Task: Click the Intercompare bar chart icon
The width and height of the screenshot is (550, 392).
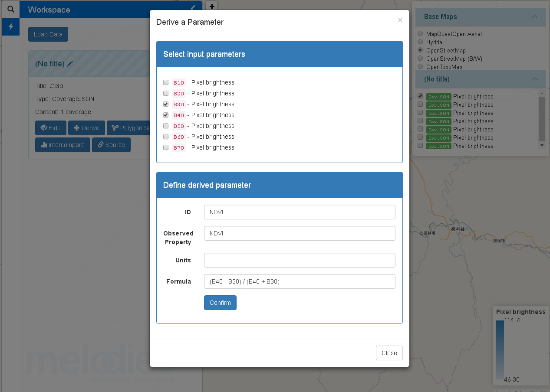Action: (x=45, y=144)
